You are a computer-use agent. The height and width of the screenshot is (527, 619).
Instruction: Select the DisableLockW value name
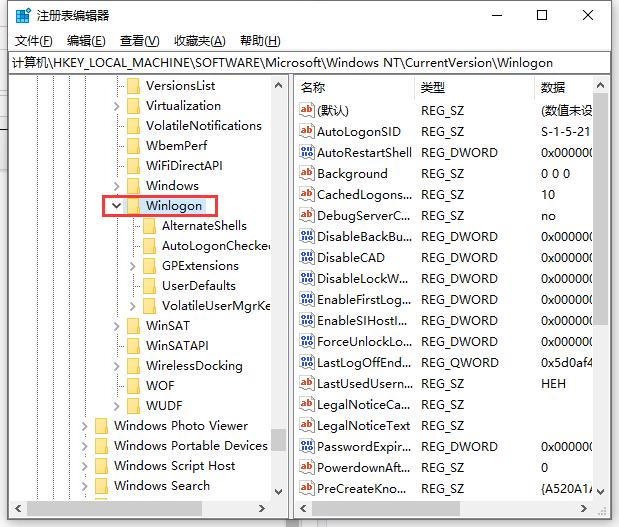[x=362, y=278]
